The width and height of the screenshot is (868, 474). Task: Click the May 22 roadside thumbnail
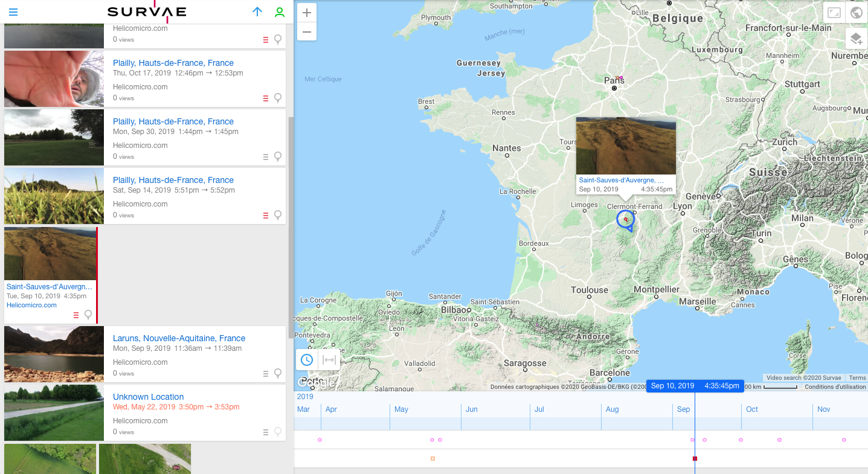54,412
